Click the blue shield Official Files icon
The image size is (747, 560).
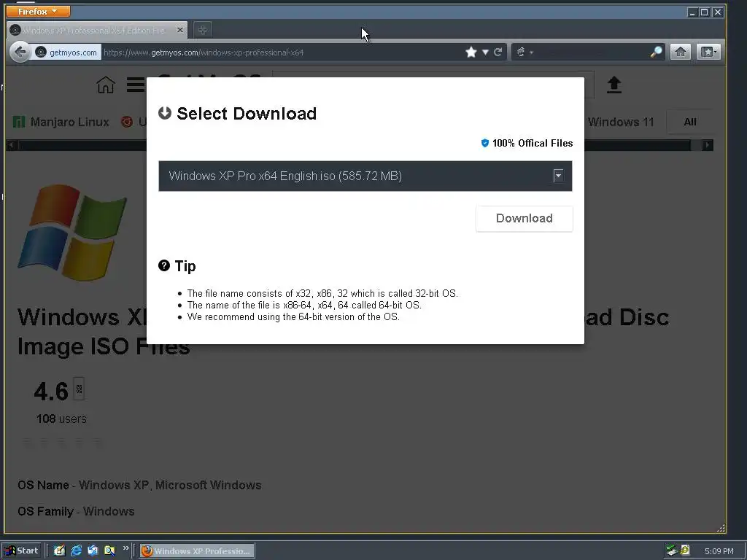(x=485, y=144)
